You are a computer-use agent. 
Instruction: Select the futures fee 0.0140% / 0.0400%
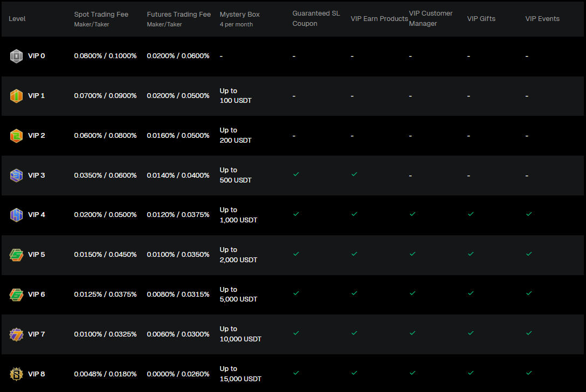(178, 176)
